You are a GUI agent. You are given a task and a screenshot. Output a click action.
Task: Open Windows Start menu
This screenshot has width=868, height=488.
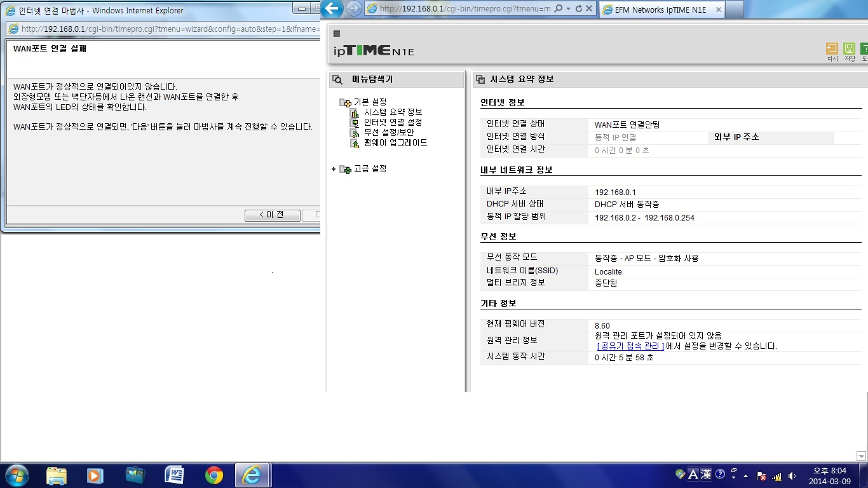tap(16, 475)
